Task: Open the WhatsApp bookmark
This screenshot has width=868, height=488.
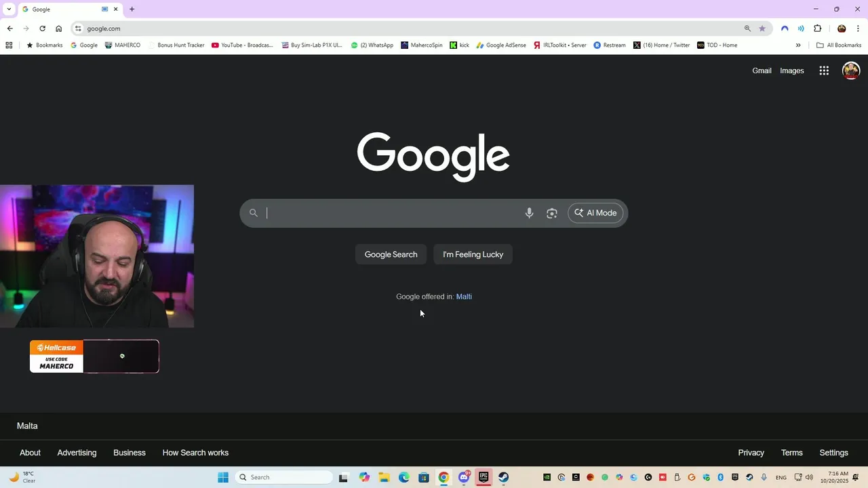Action: (372, 45)
